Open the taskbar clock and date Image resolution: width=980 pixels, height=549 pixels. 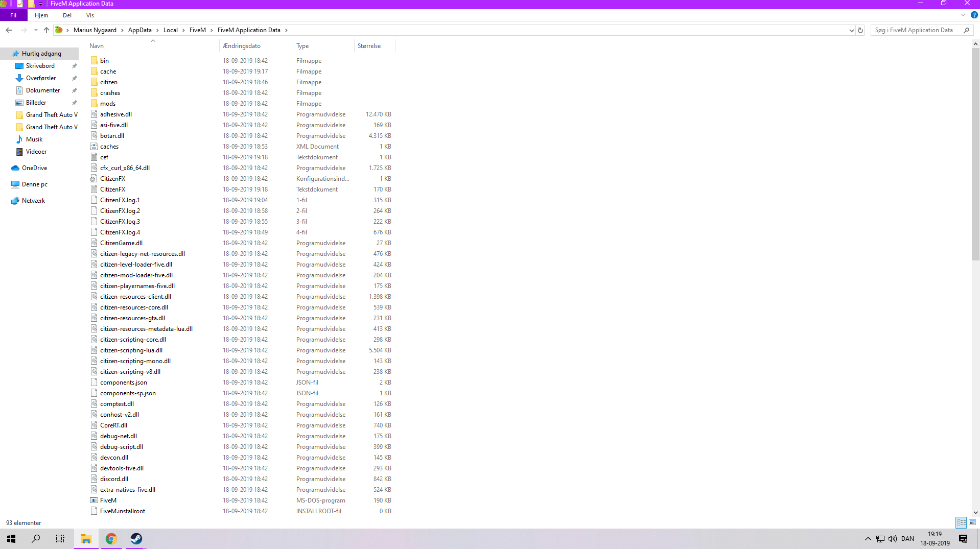pos(935,539)
